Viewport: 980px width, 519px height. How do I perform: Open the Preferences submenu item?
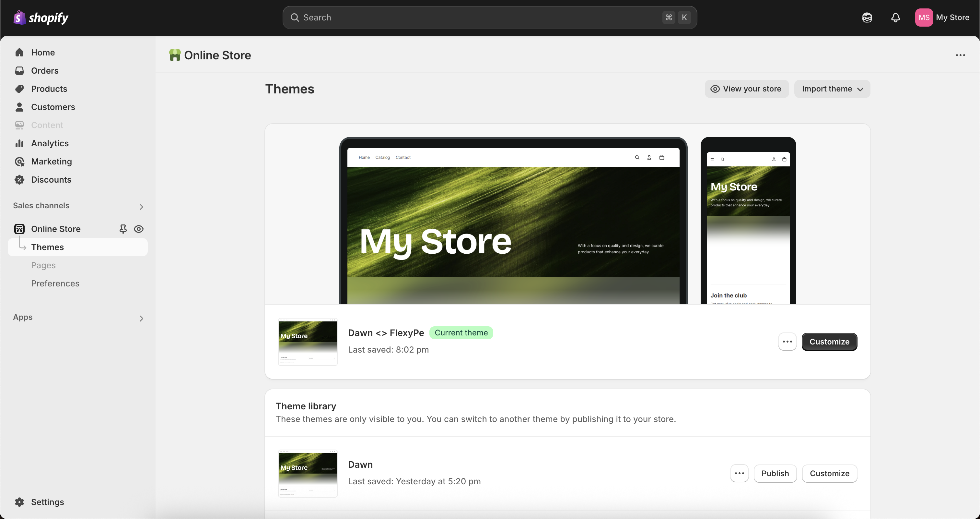coord(55,283)
